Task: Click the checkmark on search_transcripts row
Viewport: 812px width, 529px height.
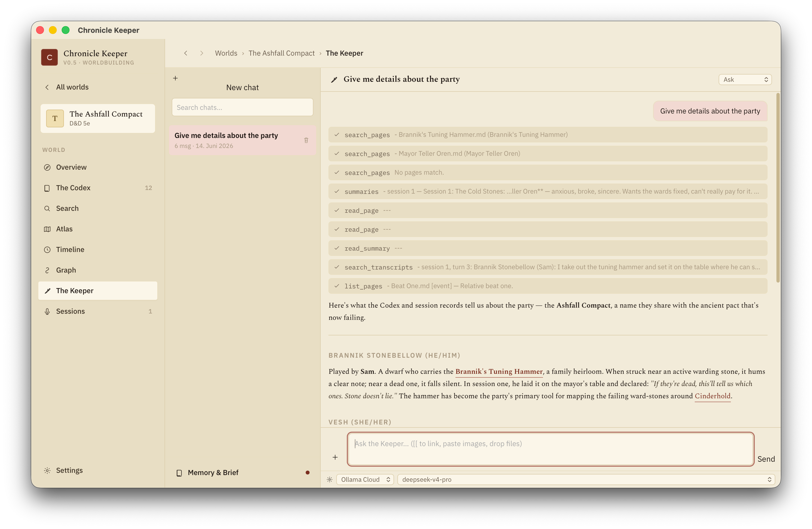Action: point(337,267)
